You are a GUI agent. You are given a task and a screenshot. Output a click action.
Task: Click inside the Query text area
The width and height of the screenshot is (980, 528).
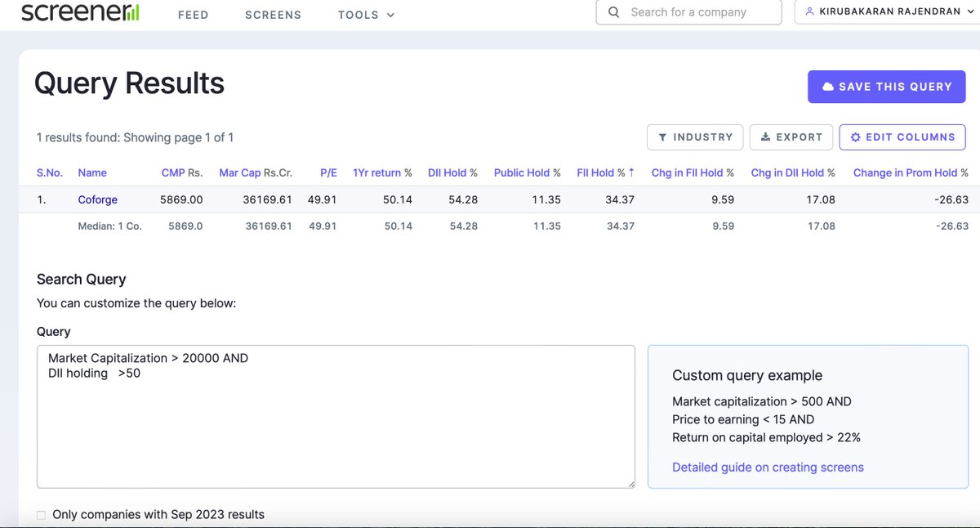(336, 417)
